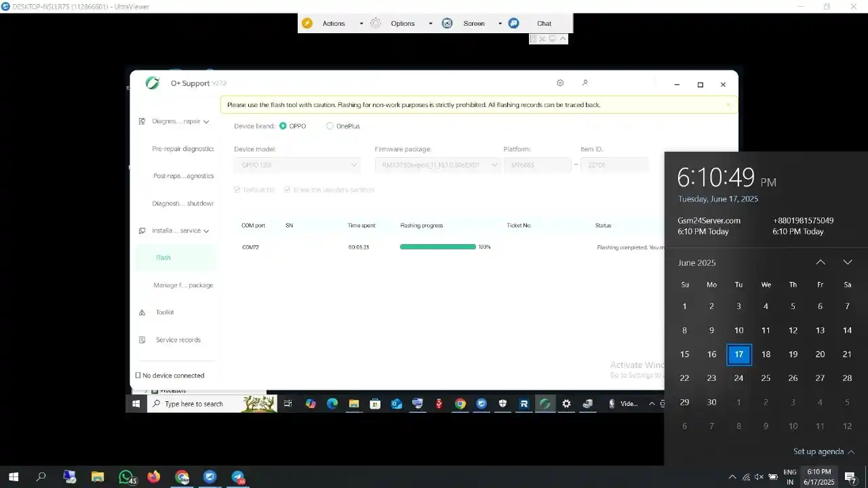The height and width of the screenshot is (488, 868).
Task: Open the Device model dropdown
Action: click(297, 165)
